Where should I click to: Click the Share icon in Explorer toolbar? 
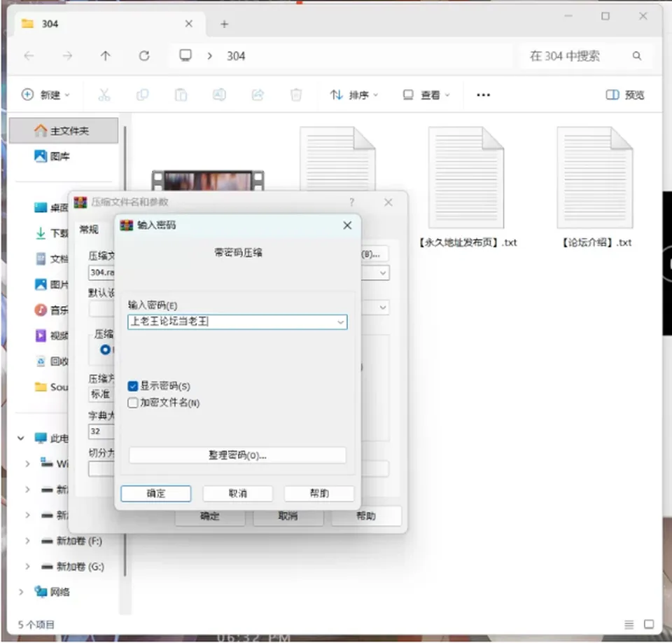tap(258, 95)
